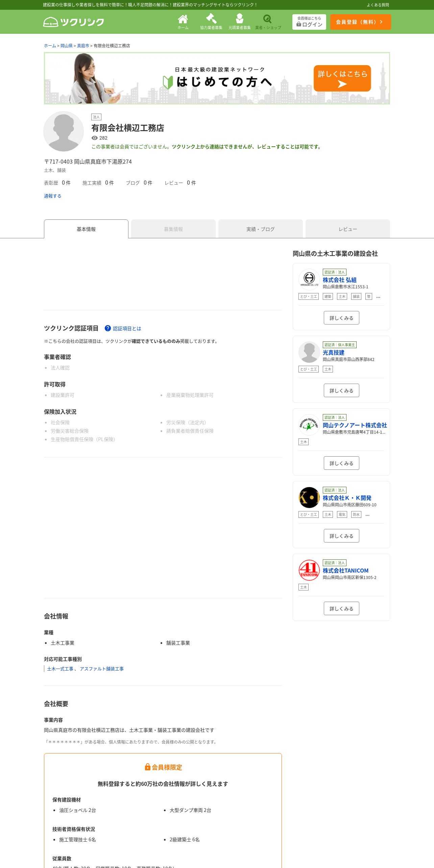Click the ログイン lock button

(x=309, y=22)
